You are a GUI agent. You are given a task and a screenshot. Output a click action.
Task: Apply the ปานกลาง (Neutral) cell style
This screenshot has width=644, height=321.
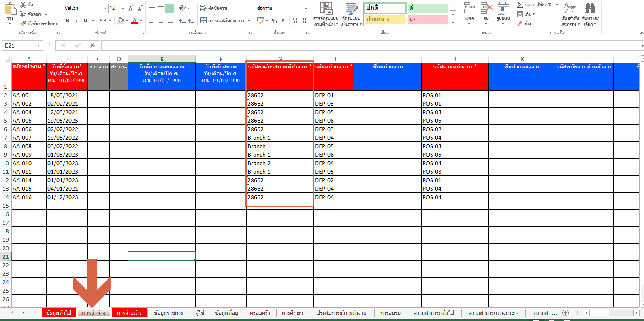tap(385, 19)
